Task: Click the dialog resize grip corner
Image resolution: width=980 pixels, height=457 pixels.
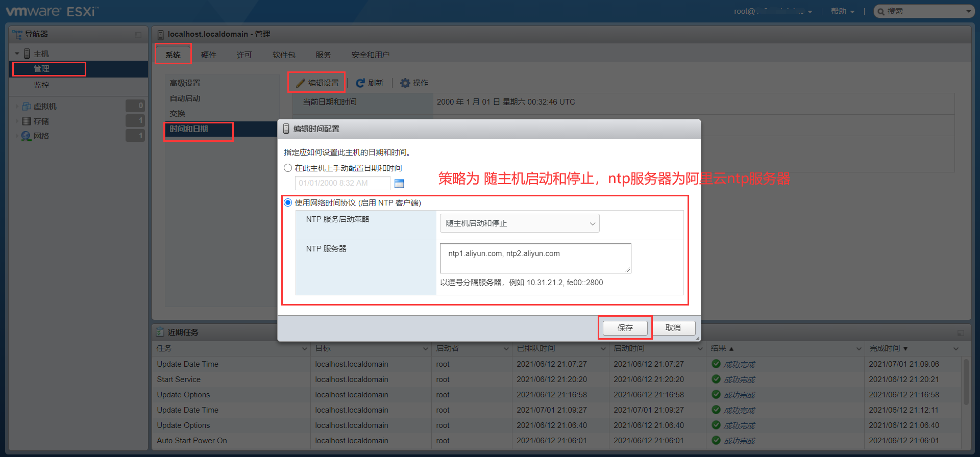Action: (x=697, y=338)
